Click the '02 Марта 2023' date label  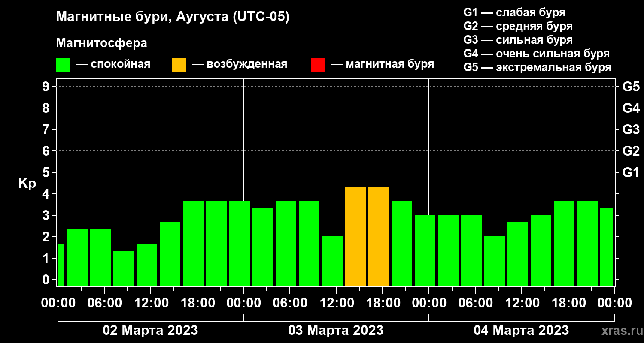point(150,330)
